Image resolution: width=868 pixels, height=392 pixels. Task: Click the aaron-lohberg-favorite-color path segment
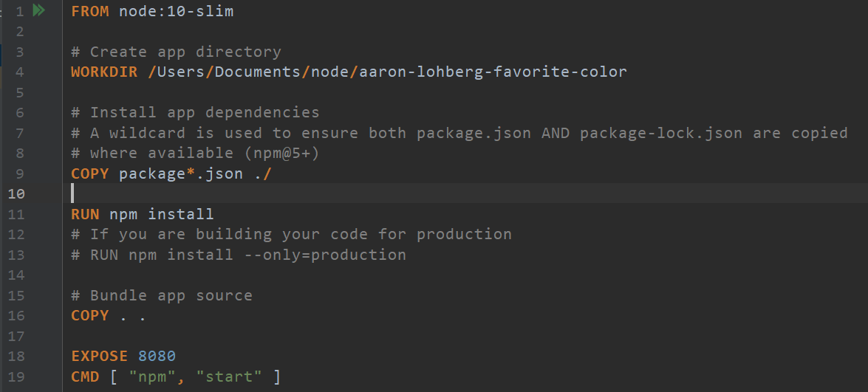(493, 72)
